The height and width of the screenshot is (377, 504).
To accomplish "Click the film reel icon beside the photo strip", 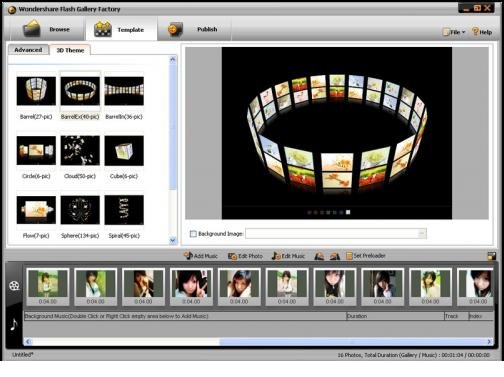I will 14,285.
